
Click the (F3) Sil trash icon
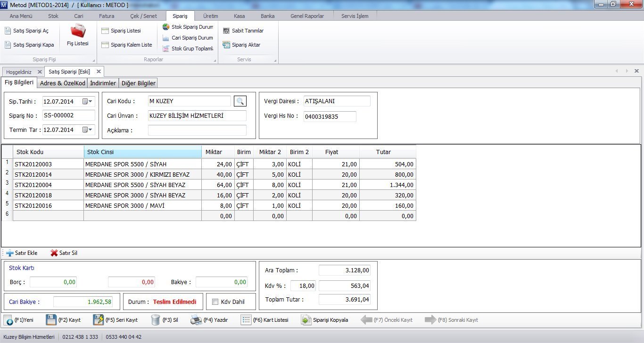click(156, 320)
